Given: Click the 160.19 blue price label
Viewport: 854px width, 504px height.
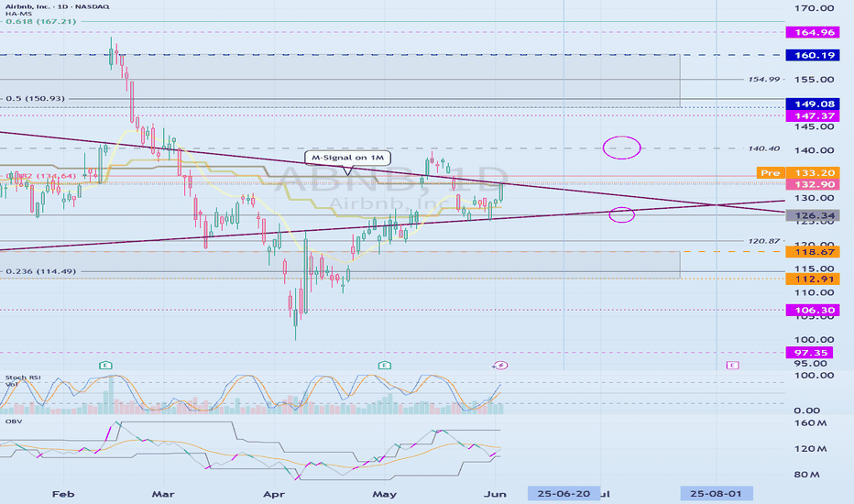Looking at the screenshot, I should pyautogui.click(x=813, y=55).
